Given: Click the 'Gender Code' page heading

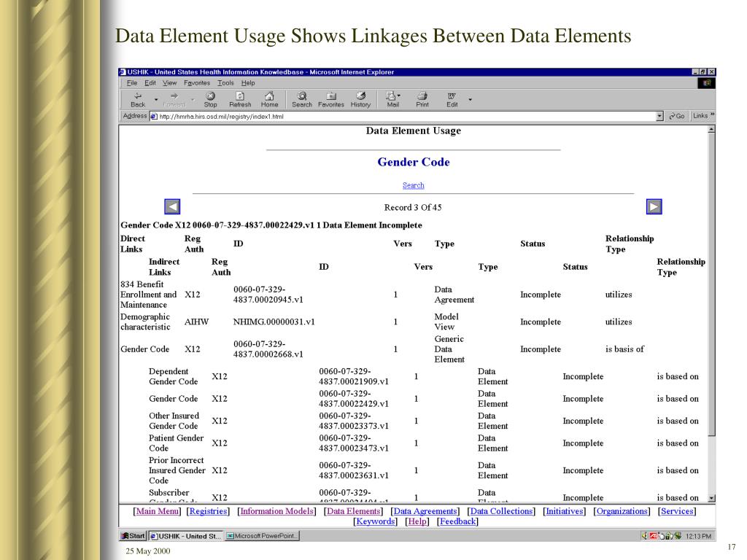Looking at the screenshot, I should point(413,162).
